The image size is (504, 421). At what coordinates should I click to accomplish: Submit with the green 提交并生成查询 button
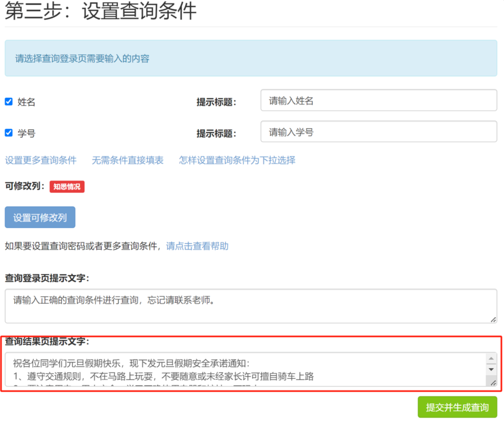(457, 407)
